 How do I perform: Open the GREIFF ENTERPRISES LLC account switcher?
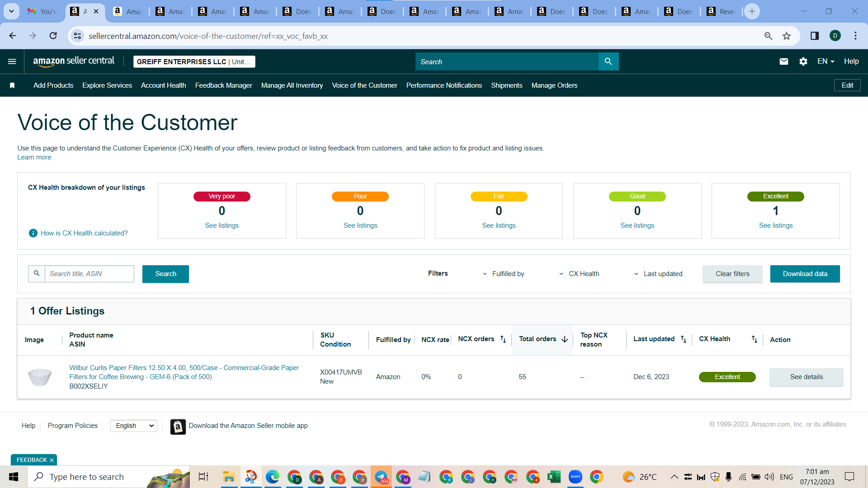click(194, 61)
